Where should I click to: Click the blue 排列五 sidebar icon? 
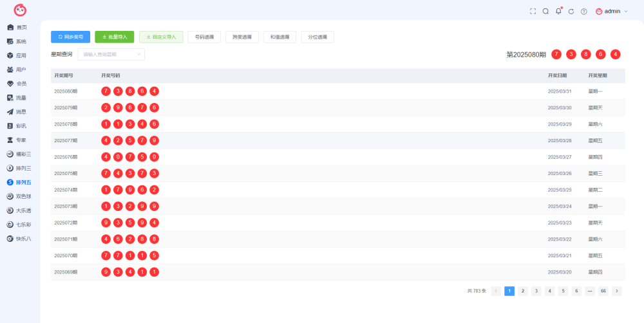click(x=10, y=182)
